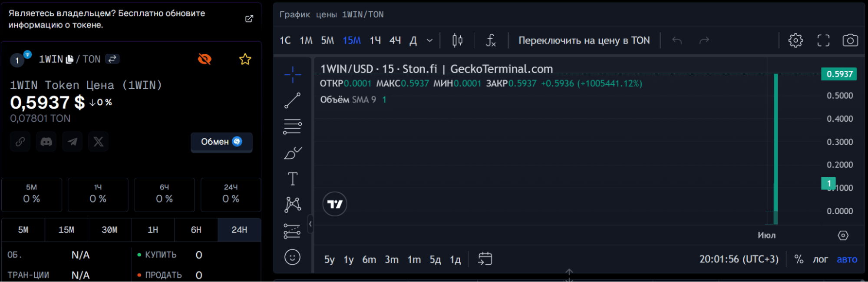Viewport: 868px width, 282px height.
Task: Click Переключить на цену в TON
Action: (584, 40)
